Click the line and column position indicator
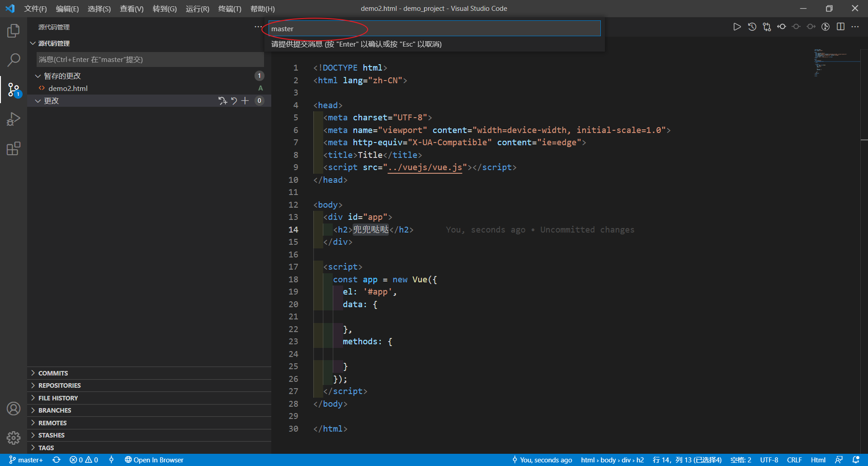The height and width of the screenshot is (466, 868). pos(687,460)
